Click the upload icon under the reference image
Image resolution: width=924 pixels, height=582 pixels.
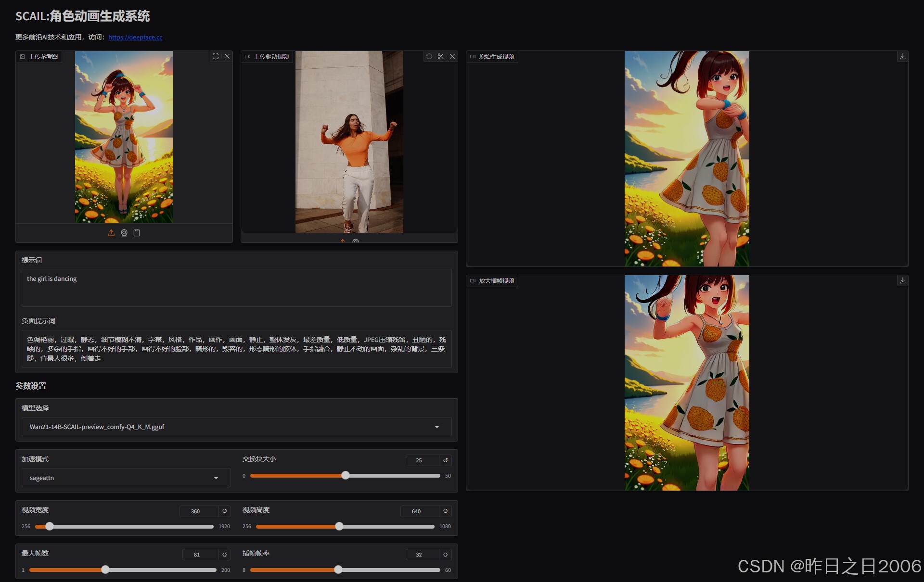point(111,233)
